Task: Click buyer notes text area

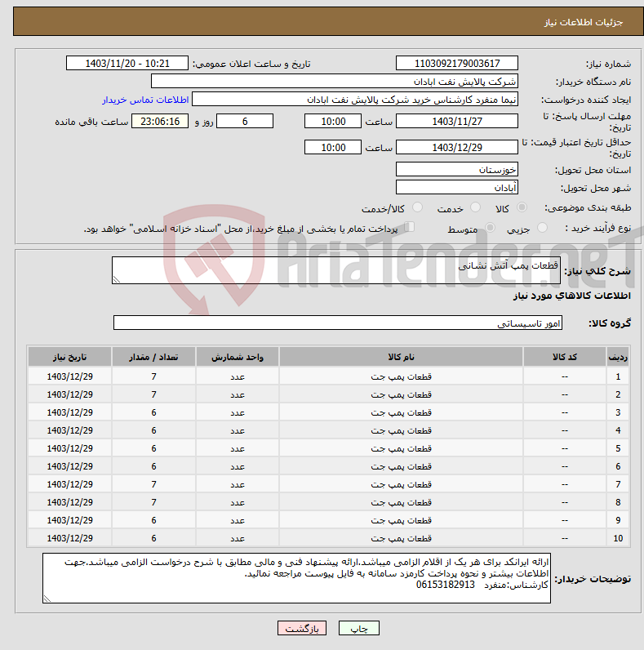Action: tap(297, 578)
